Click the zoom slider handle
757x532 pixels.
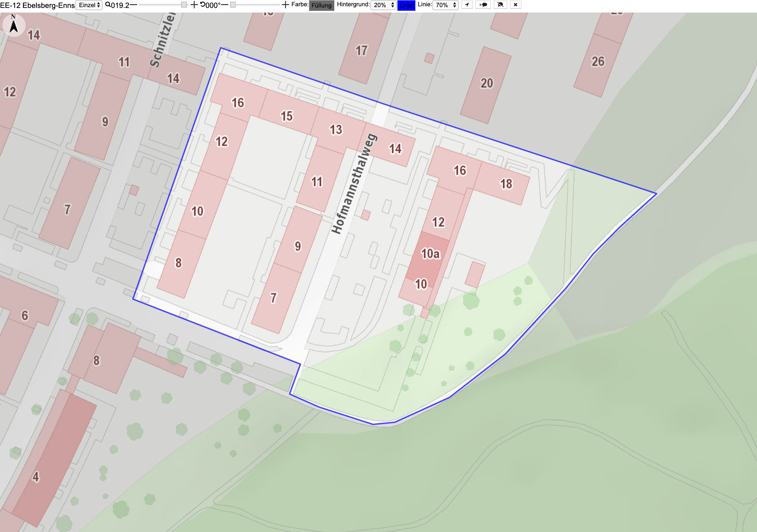184,5
